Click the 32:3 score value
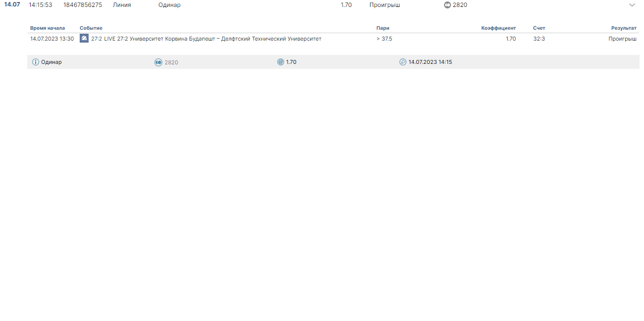 tap(539, 39)
